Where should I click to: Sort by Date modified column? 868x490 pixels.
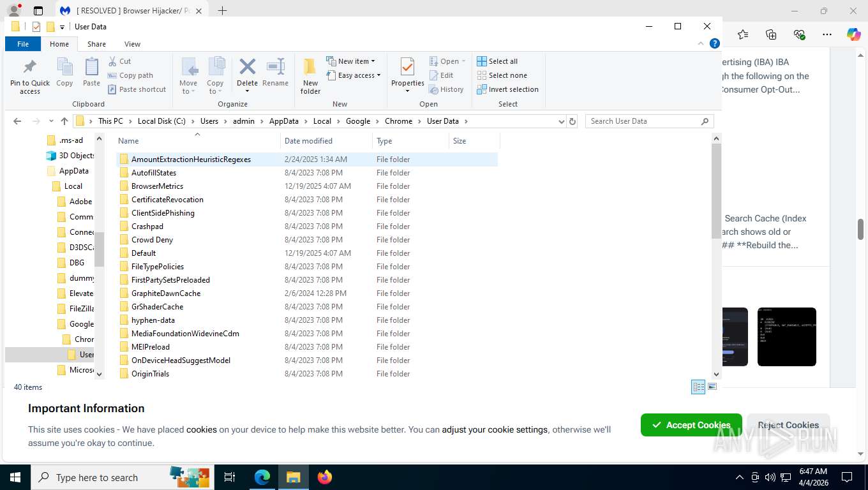pos(326,140)
